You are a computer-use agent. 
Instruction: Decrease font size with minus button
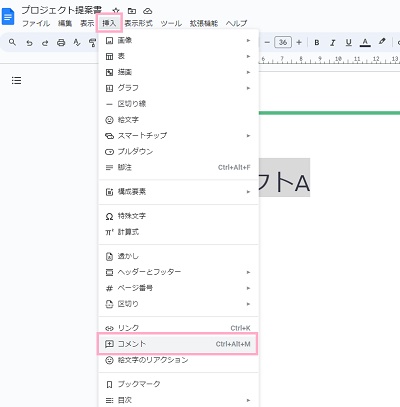[267, 42]
